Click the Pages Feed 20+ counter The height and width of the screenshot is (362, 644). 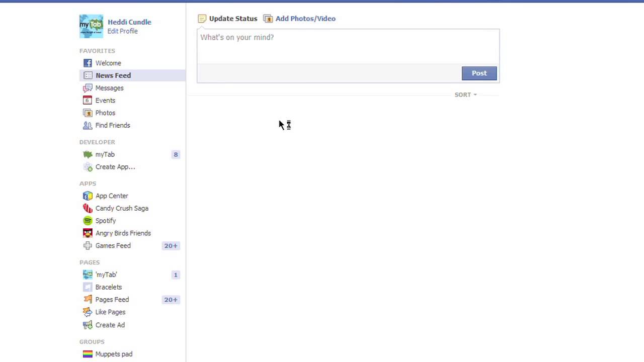pos(171,300)
